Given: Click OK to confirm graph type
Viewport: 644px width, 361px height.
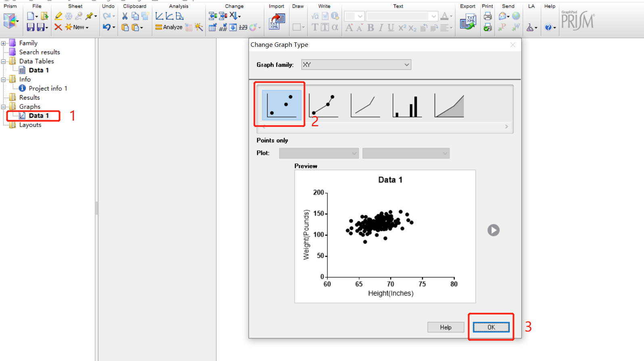Looking at the screenshot, I should tap(491, 327).
